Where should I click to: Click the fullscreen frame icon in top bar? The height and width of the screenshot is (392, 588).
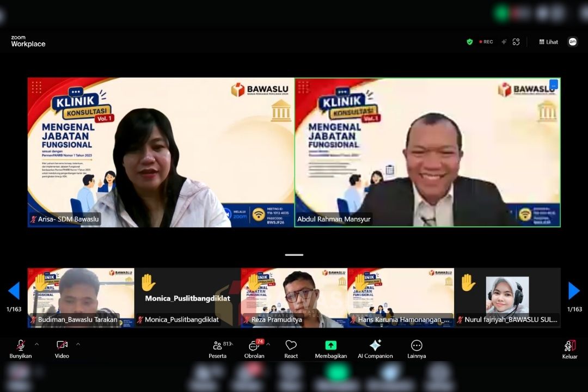516,42
